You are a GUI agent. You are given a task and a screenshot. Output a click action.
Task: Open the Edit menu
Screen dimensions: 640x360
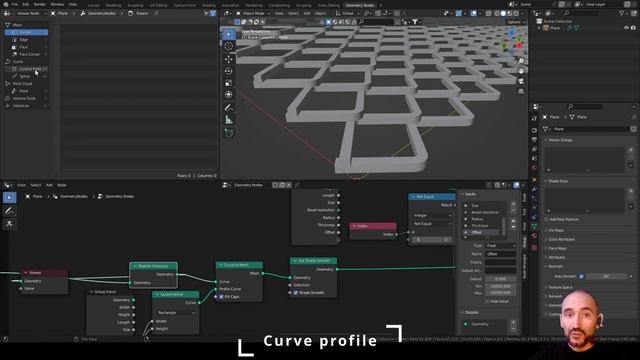(x=26, y=4)
